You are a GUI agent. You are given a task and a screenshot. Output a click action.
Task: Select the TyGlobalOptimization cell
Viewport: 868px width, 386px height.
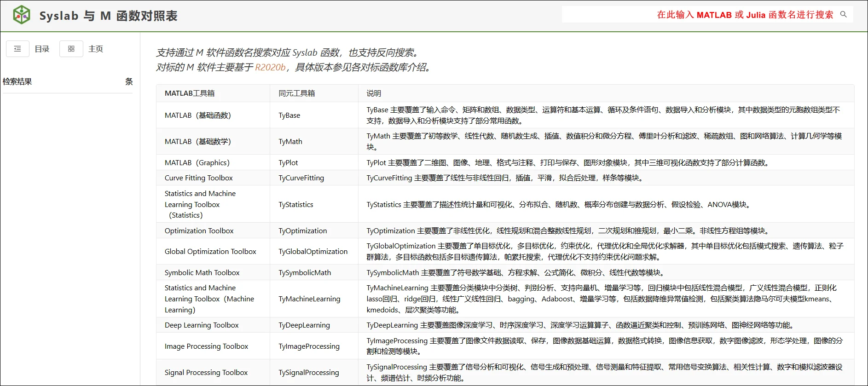coord(313,251)
